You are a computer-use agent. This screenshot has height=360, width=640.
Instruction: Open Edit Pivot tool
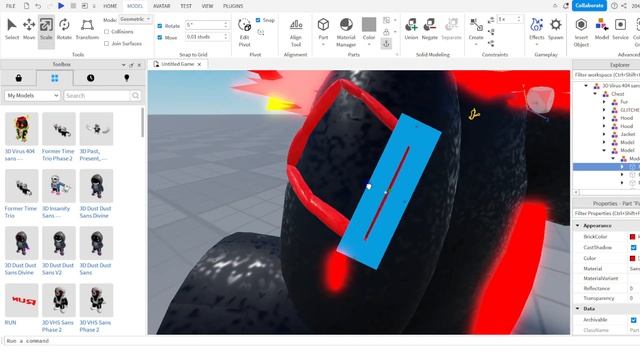tap(244, 33)
